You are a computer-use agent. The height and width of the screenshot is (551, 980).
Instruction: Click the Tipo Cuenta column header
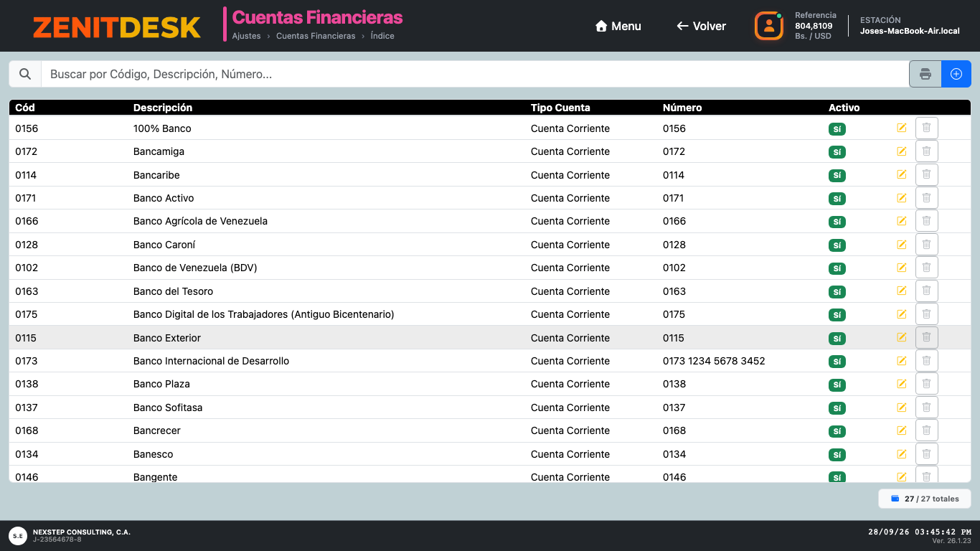pyautogui.click(x=560, y=108)
